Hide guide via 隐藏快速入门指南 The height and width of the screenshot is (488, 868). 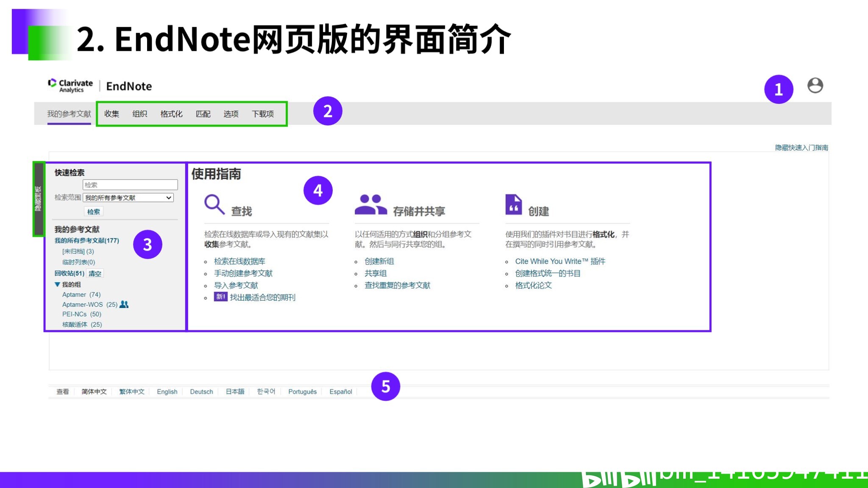click(x=802, y=147)
